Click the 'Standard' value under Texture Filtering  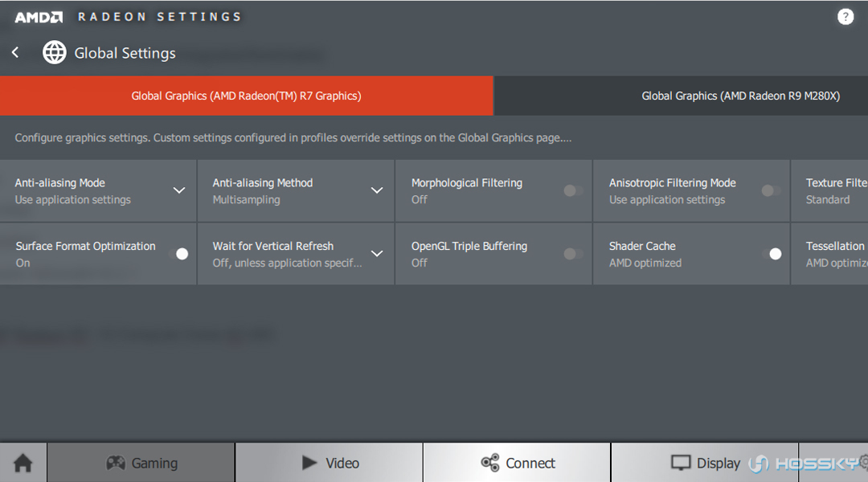click(x=828, y=200)
